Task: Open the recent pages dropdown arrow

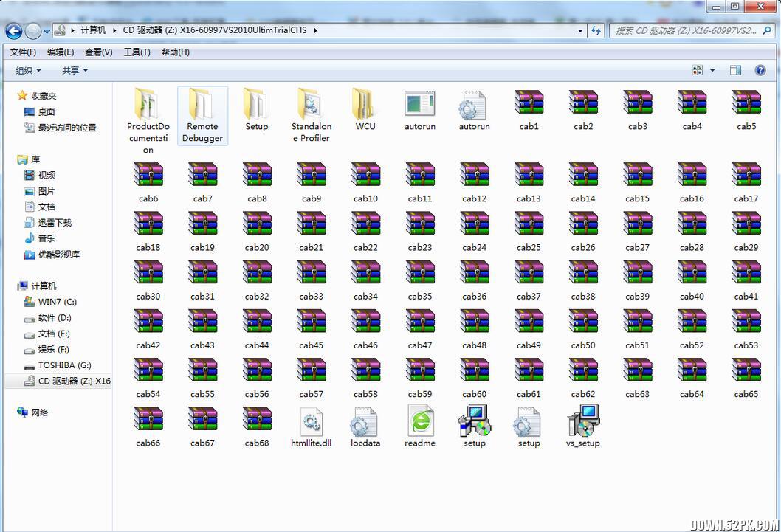Action: point(47,31)
